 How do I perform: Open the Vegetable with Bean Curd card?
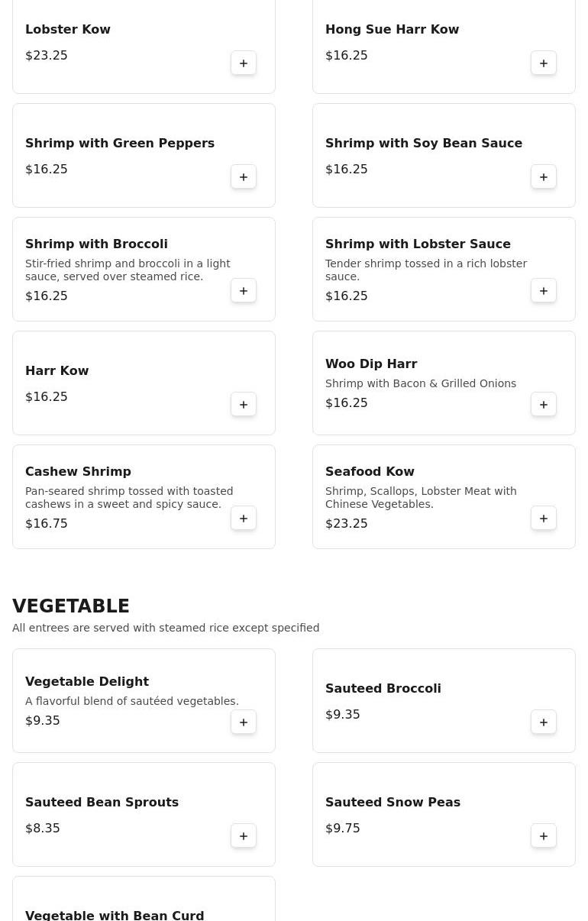(x=144, y=899)
